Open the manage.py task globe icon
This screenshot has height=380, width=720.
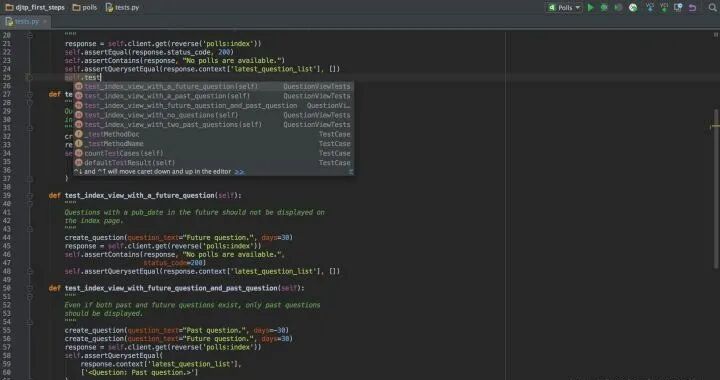[633, 7]
